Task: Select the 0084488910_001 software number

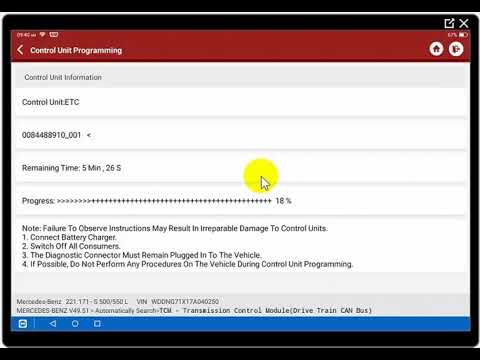Action: [x=51, y=135]
